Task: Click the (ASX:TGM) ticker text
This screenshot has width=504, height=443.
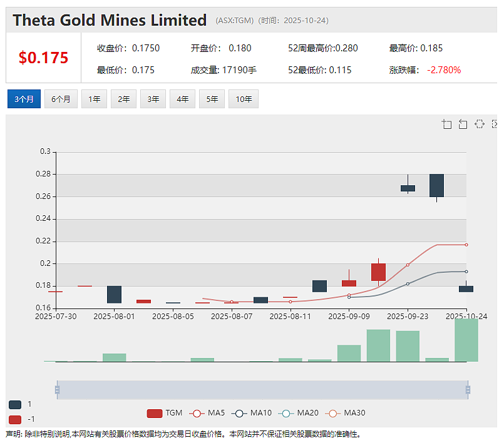Action: 235,21
